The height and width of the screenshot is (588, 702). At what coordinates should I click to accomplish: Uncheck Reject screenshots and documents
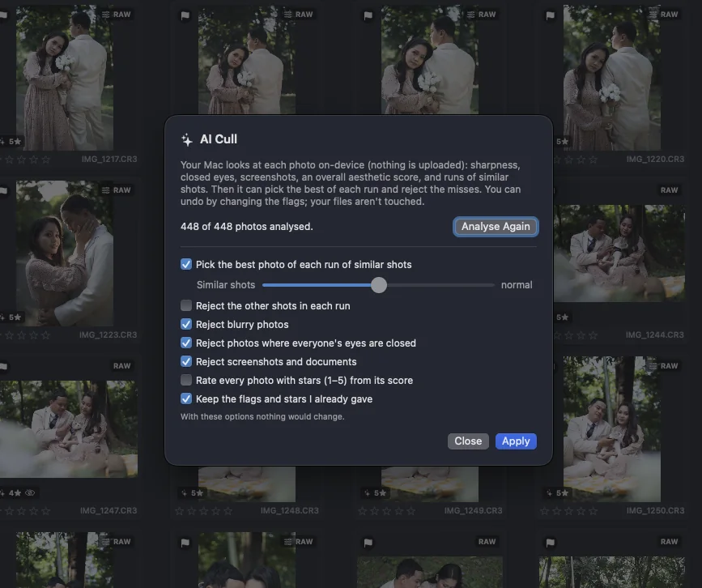pos(186,361)
